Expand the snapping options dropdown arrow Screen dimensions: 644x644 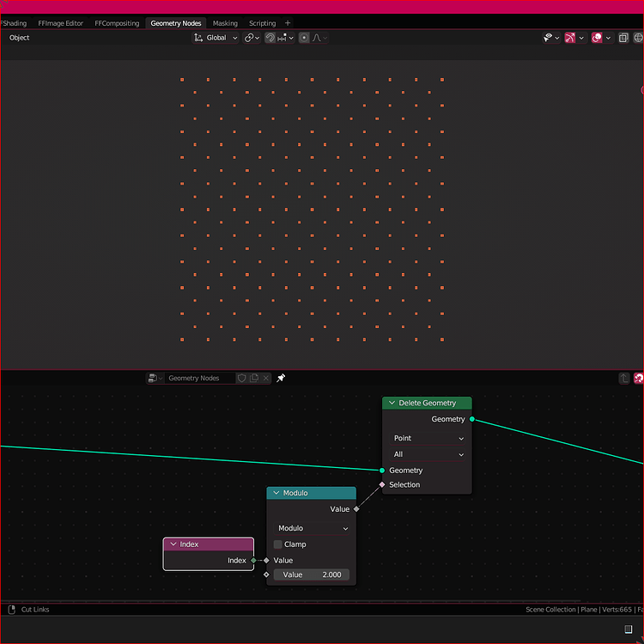coord(291,38)
